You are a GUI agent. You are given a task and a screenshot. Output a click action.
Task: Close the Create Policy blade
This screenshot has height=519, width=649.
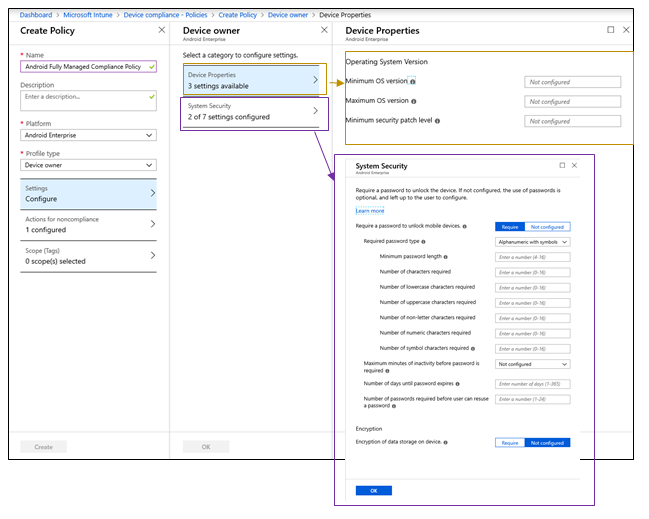pyautogui.click(x=161, y=30)
